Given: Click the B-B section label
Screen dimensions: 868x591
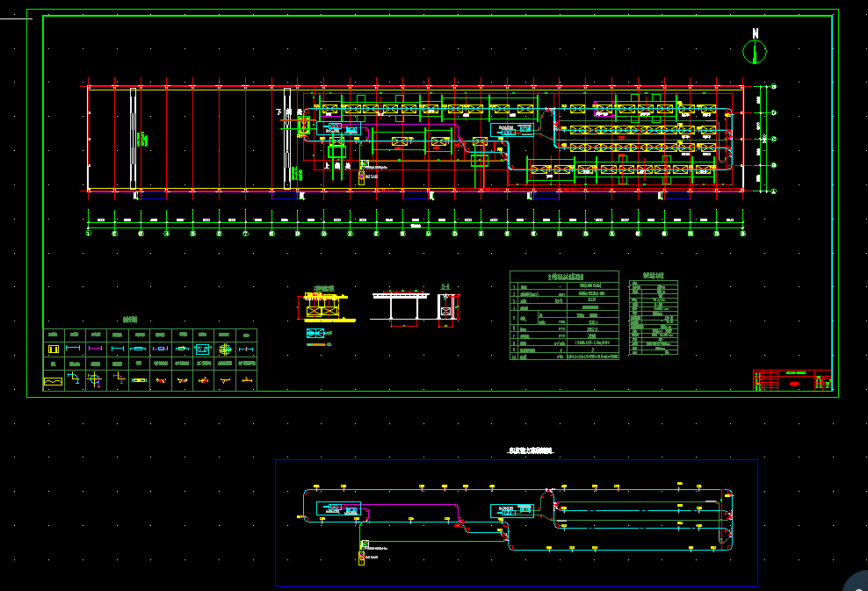Looking at the screenshot, I should click(445, 286).
